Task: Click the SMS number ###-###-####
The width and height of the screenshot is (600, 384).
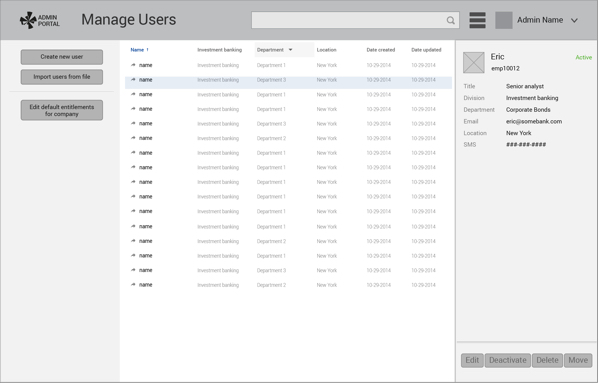Action: [x=526, y=145]
